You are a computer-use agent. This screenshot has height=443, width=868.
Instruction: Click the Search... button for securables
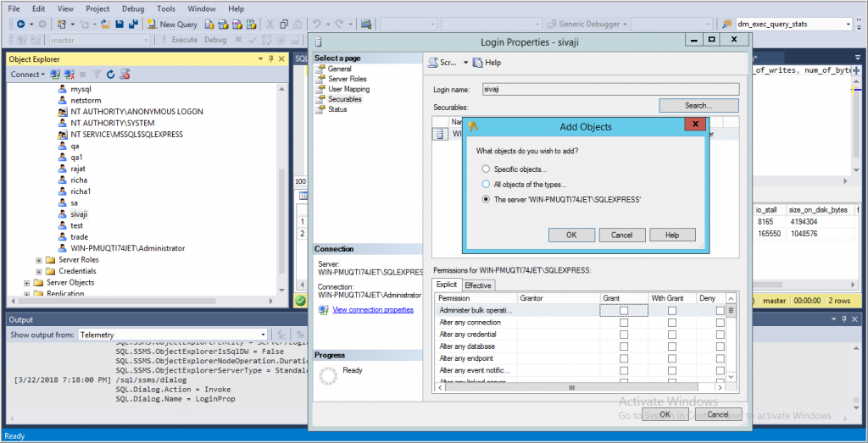[x=698, y=105]
